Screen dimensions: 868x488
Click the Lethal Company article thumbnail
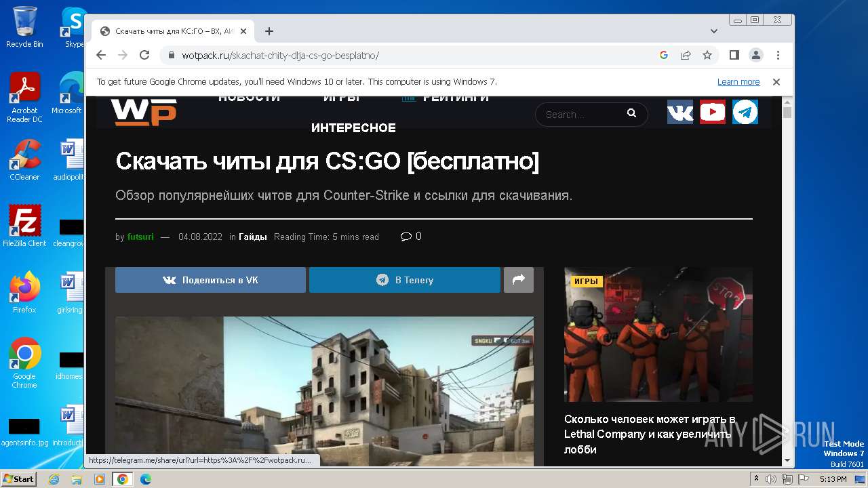(x=658, y=334)
